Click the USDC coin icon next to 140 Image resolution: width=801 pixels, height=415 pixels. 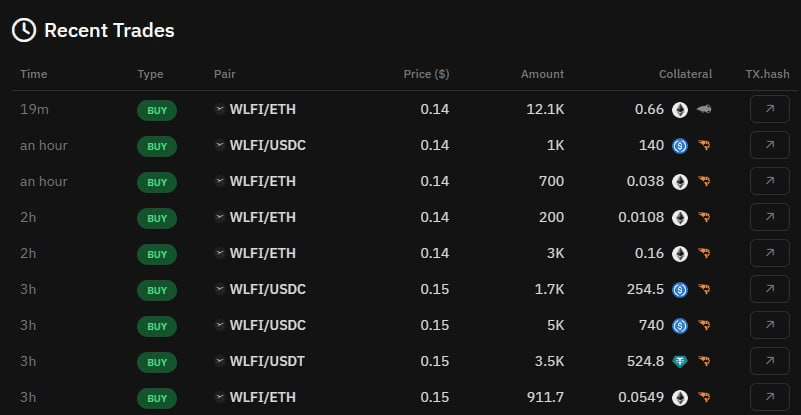pos(679,146)
